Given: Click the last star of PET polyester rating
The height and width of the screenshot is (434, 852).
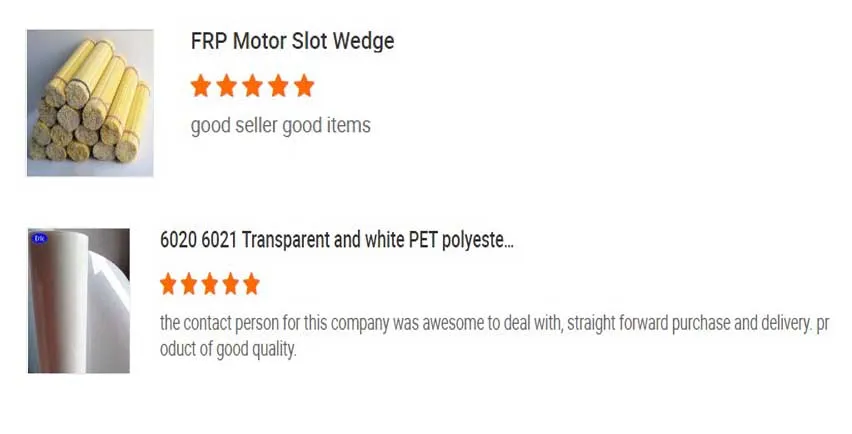Looking at the screenshot, I should coord(251,285).
